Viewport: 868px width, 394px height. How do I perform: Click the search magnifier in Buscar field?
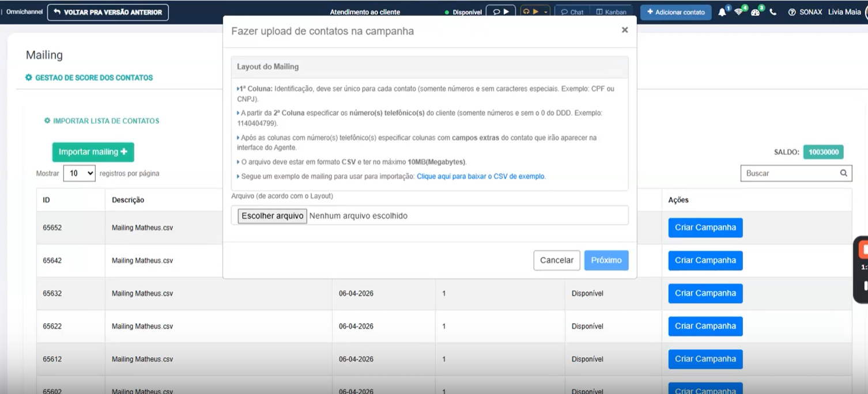click(844, 173)
